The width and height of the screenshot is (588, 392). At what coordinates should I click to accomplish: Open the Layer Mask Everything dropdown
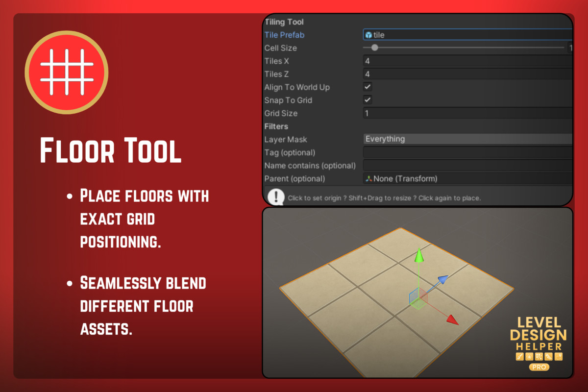tap(465, 139)
